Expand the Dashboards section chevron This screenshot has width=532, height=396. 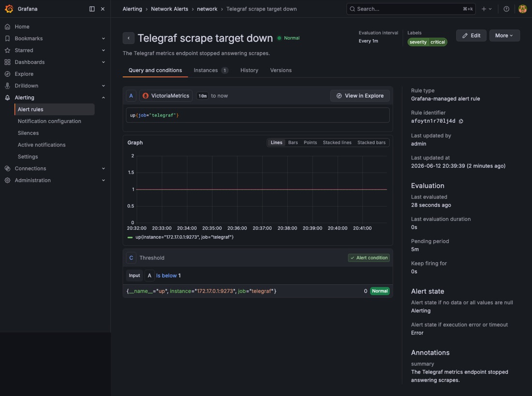(x=103, y=62)
